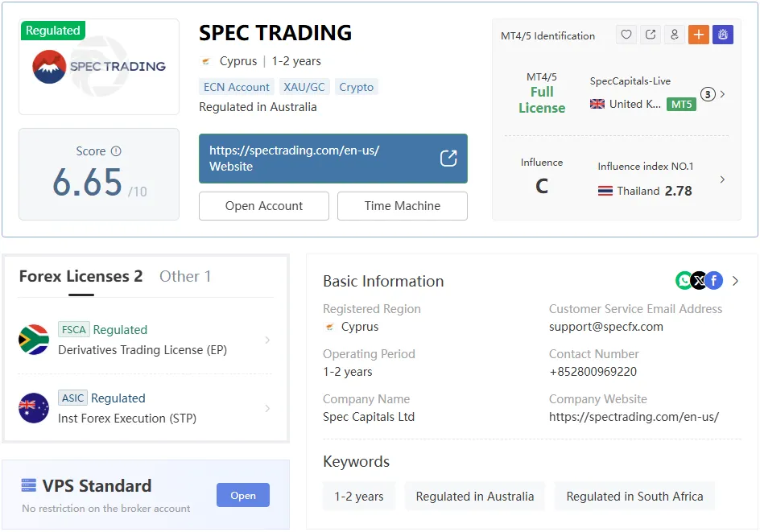Click the Cyprus flag under Registered Region

(329, 327)
